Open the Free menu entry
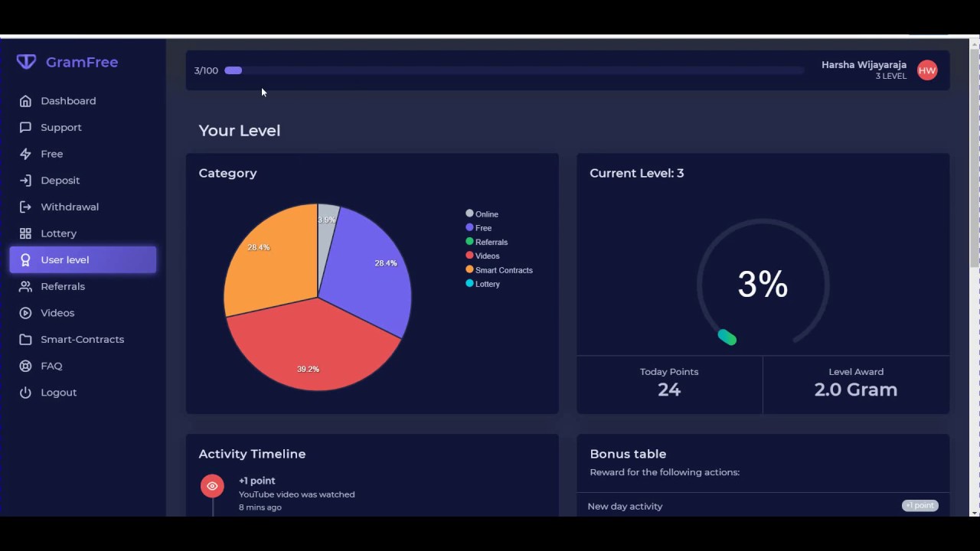The width and height of the screenshot is (980, 551). 83,154
